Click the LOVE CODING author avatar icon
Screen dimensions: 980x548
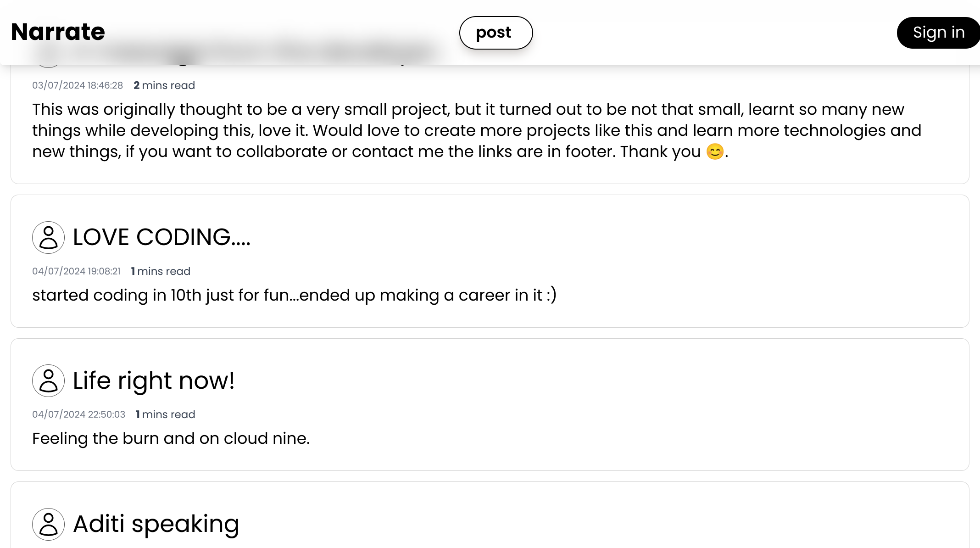(48, 237)
